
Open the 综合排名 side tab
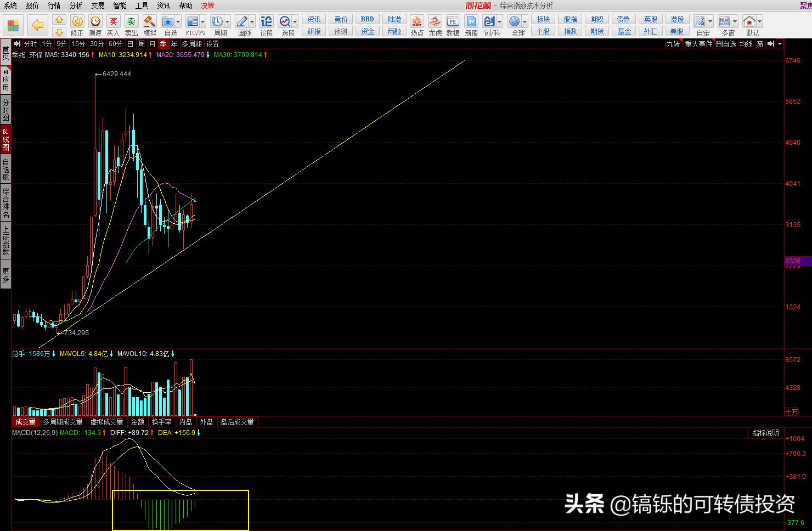(x=5, y=203)
